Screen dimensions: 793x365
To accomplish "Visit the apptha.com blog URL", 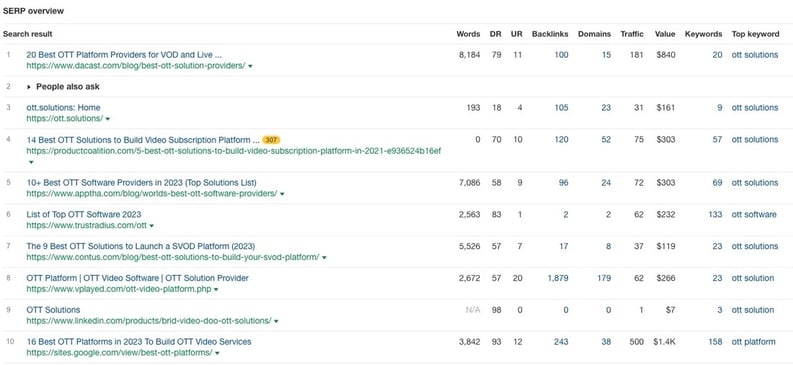I will tap(152, 194).
